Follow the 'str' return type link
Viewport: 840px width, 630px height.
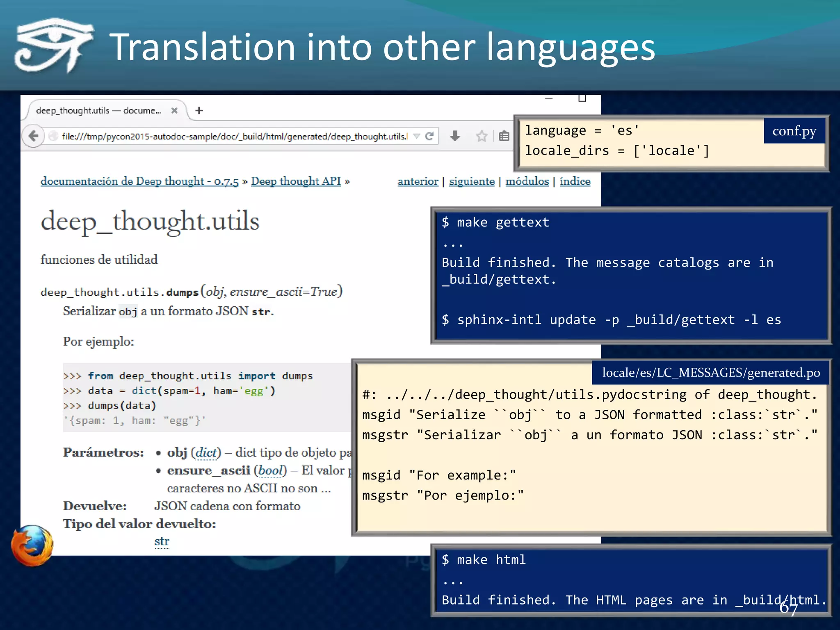click(x=162, y=541)
